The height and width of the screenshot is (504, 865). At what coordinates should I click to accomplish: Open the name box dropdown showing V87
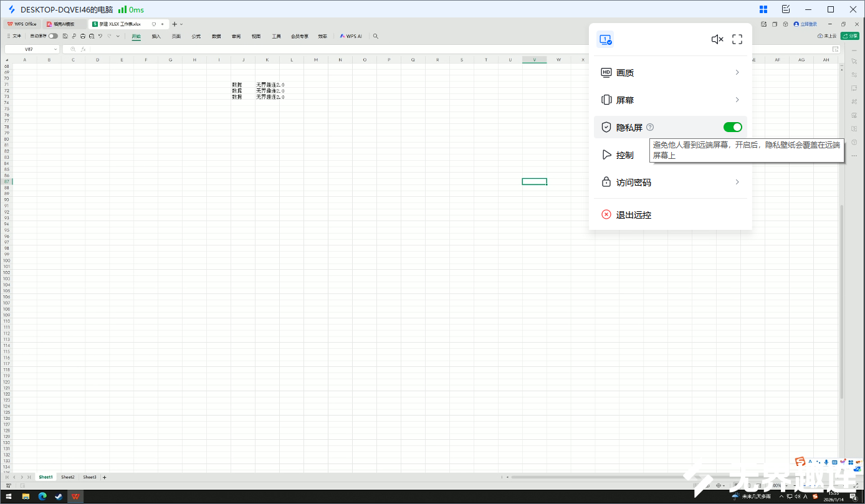(x=55, y=49)
